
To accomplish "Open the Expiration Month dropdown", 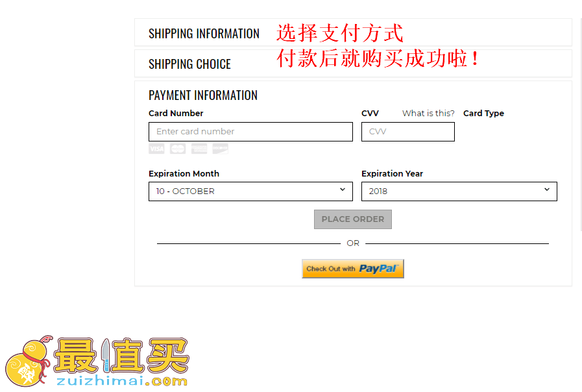I will click(x=250, y=191).
